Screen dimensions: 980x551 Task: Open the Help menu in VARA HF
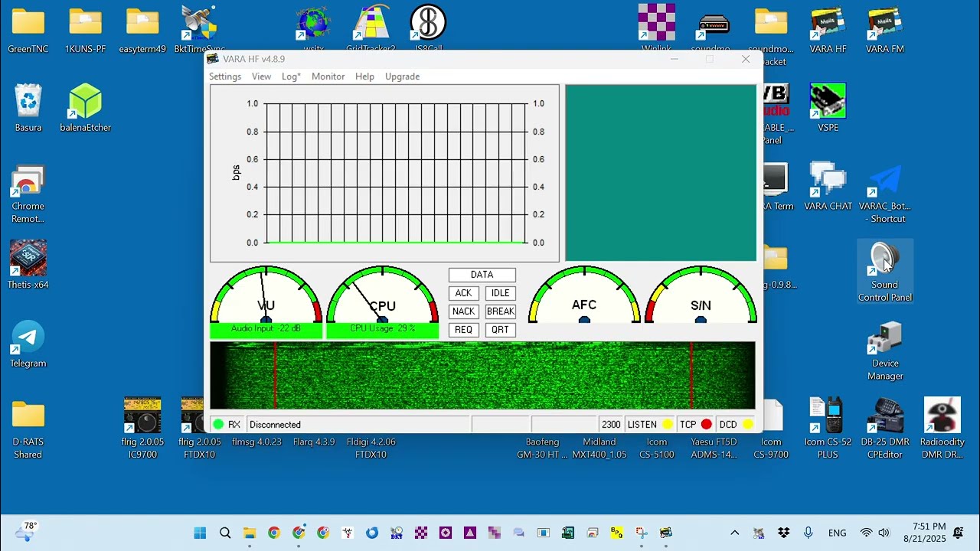364,77
